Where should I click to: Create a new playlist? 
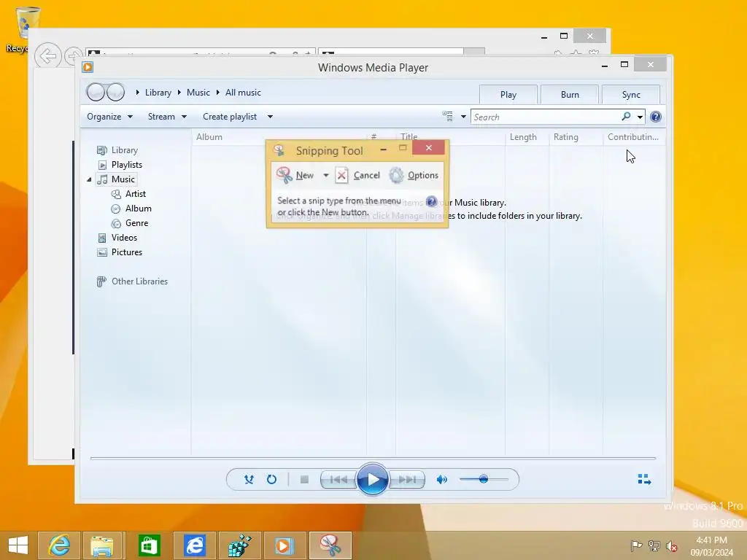click(230, 117)
